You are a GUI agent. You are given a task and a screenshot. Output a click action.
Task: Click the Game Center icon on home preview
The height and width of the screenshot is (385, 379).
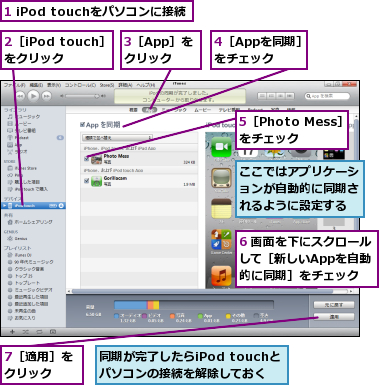pyautogui.click(x=221, y=240)
